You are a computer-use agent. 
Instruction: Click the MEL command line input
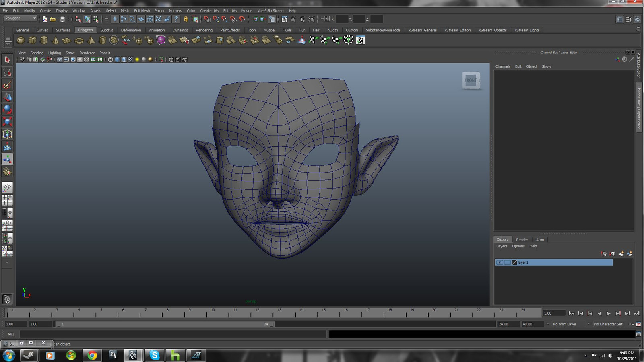173,334
